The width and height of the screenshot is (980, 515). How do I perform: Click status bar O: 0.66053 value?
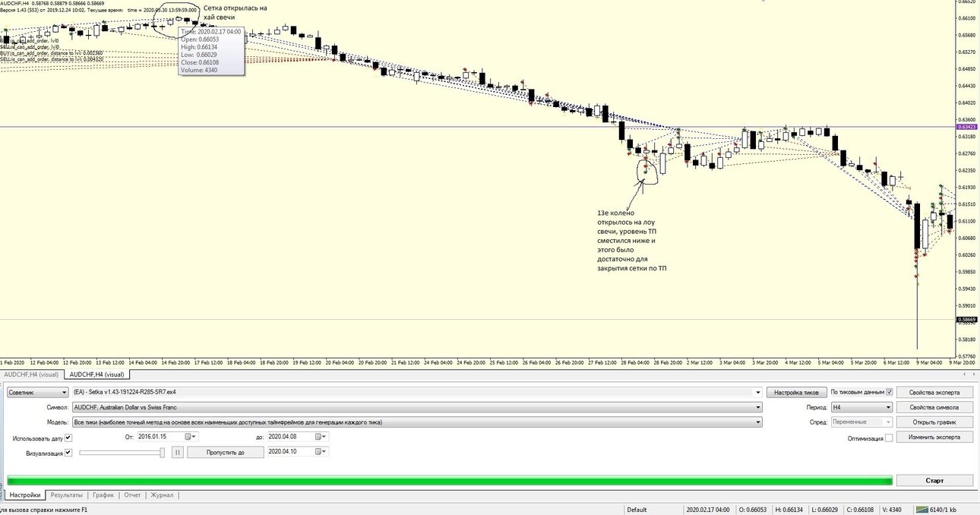point(754,510)
